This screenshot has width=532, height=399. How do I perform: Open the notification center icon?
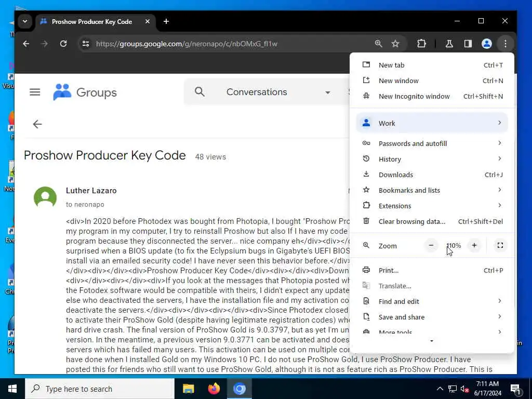tap(515, 389)
